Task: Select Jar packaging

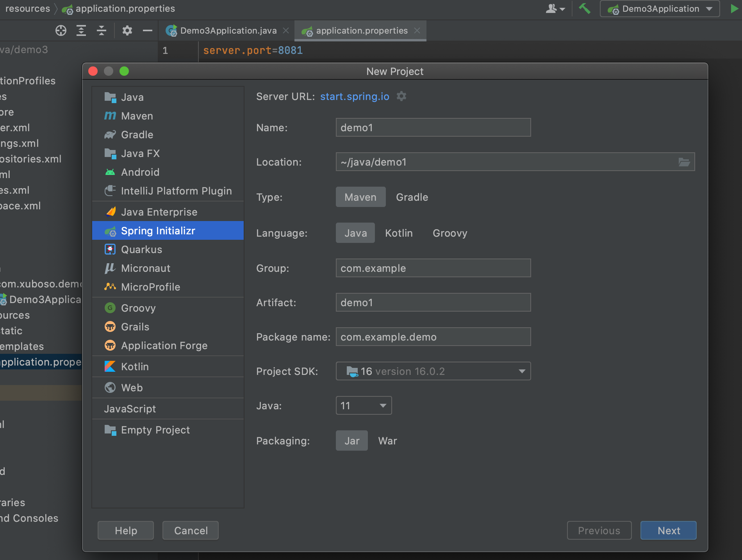Action: point(352,441)
